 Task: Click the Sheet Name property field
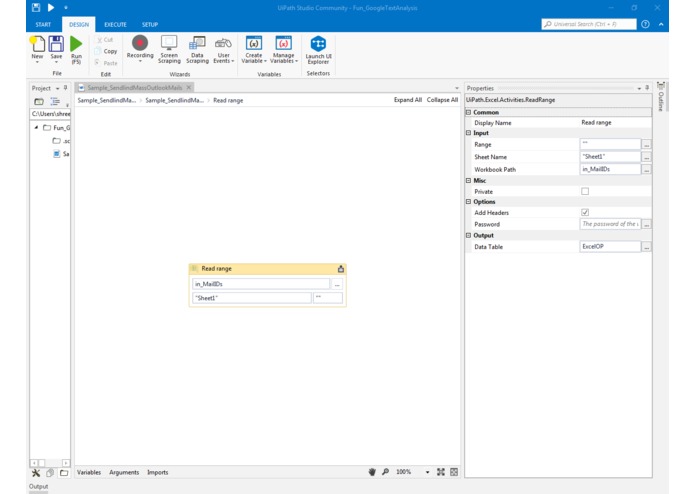point(610,156)
